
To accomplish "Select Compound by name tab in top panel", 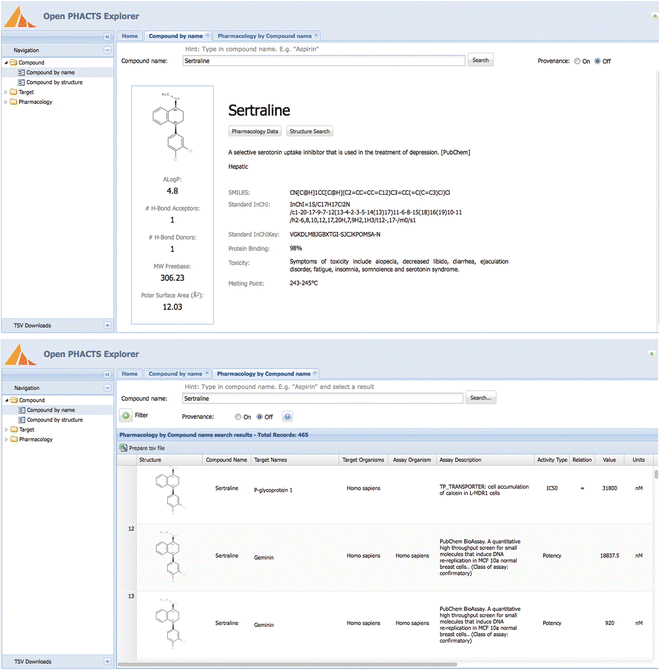I will click(176, 36).
